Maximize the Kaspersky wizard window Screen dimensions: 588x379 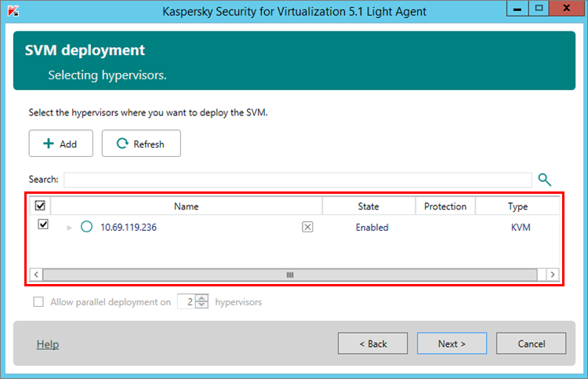tap(539, 9)
